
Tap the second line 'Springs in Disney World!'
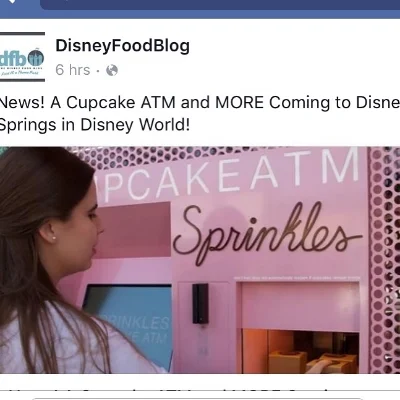94,125
